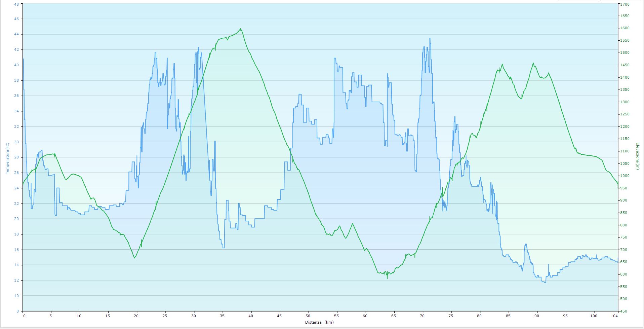Select the highest elevation peak near 38 km
Image resolution: width=644 pixels, height=329 pixels.
click(241, 29)
